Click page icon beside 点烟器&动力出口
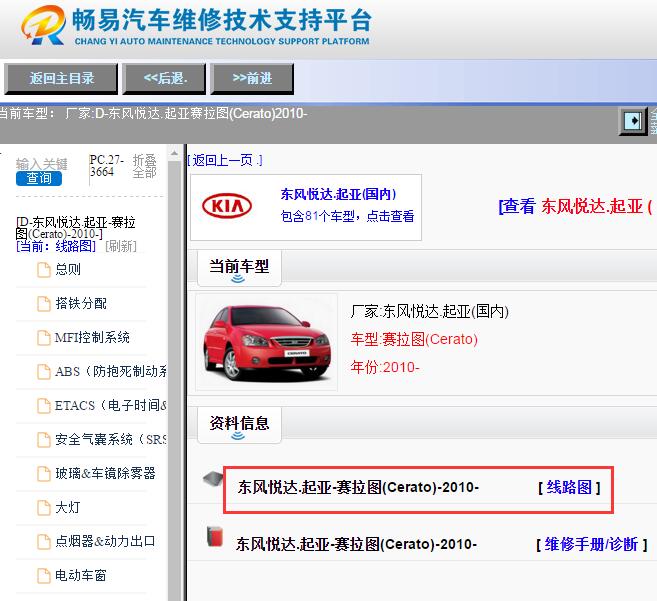The image size is (657, 601). click(x=44, y=541)
